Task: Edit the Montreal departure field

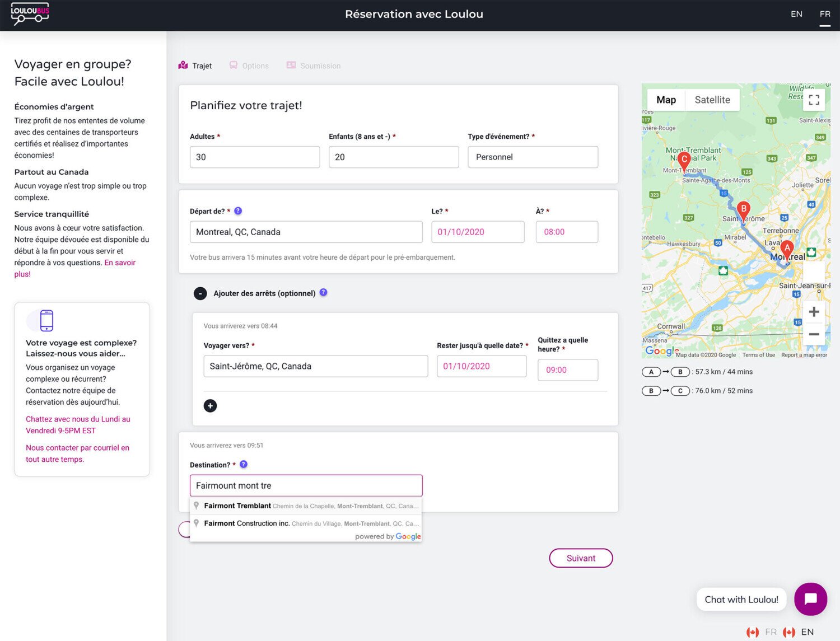Action: (306, 232)
